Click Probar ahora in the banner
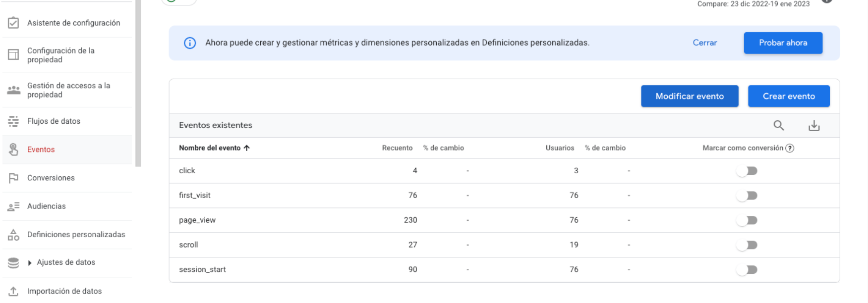 click(783, 43)
